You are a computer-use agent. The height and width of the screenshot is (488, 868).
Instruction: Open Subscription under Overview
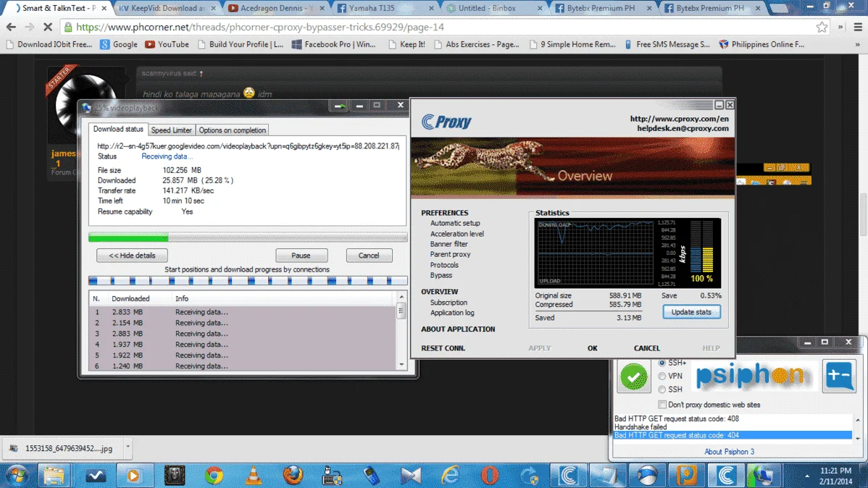click(449, 303)
